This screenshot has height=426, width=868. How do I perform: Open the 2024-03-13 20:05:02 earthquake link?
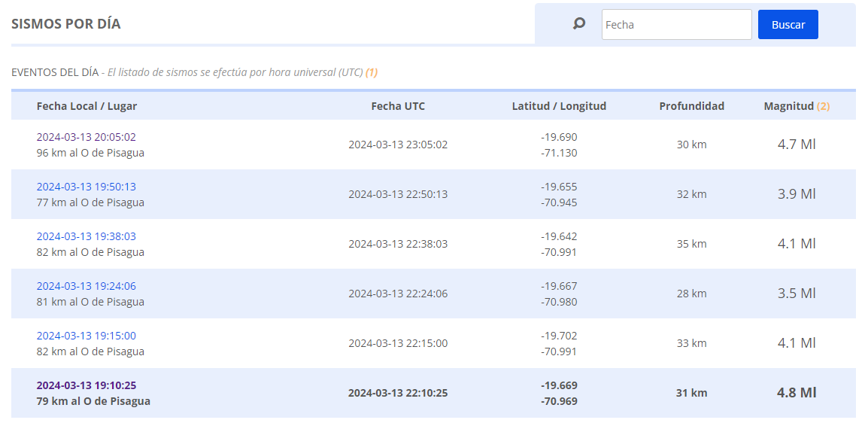click(86, 137)
